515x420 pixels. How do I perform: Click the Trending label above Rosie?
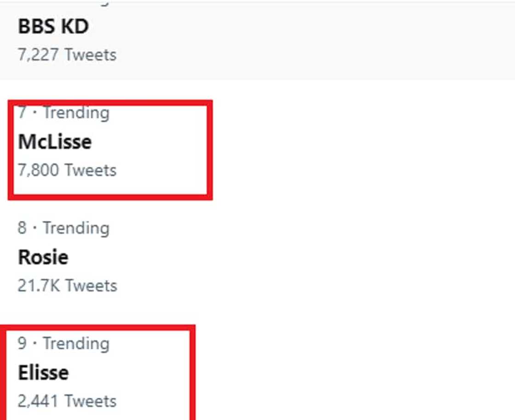coord(76,228)
